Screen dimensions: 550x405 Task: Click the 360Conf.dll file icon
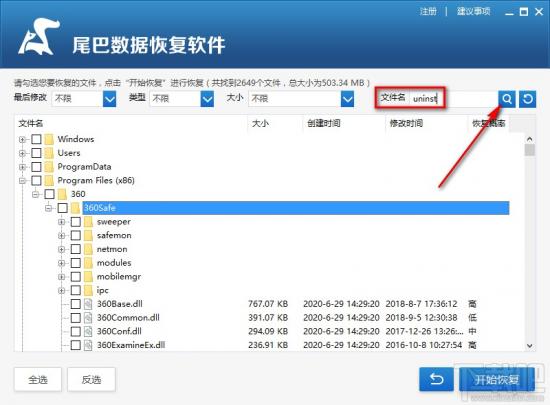[88, 331]
